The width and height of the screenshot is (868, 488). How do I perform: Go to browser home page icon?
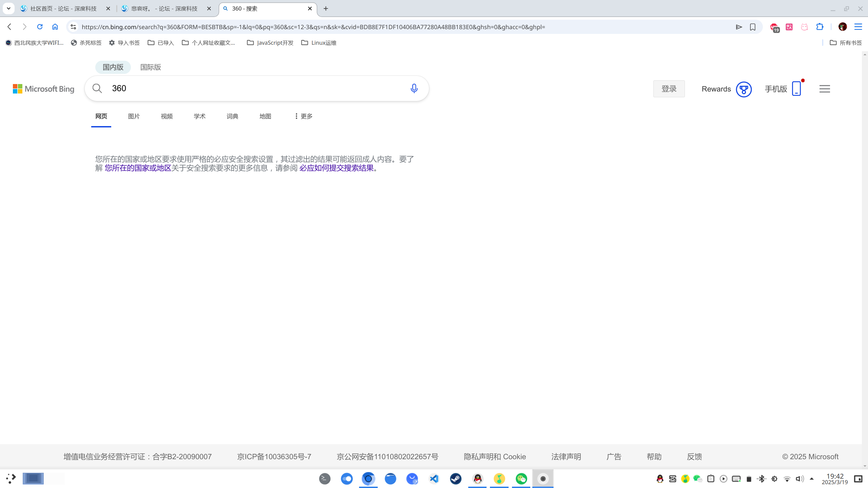click(55, 27)
